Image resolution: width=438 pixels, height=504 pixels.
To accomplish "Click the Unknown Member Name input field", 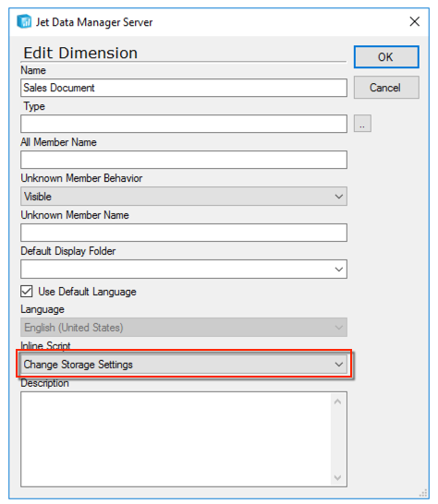I will click(x=184, y=233).
